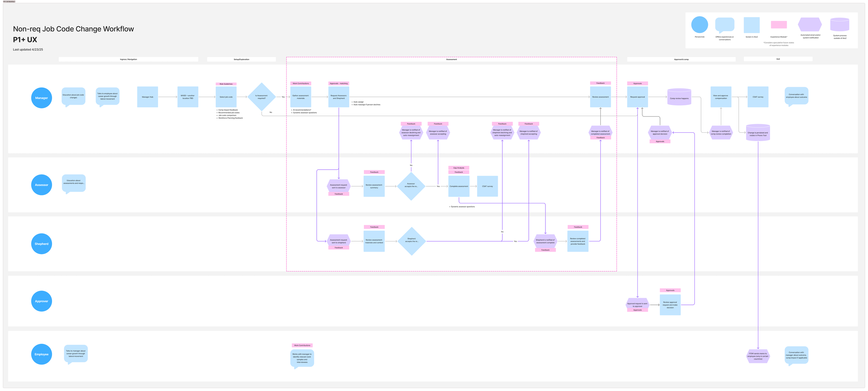
Task: Select the CSAT survey box in Manager row
Action: pos(758,97)
